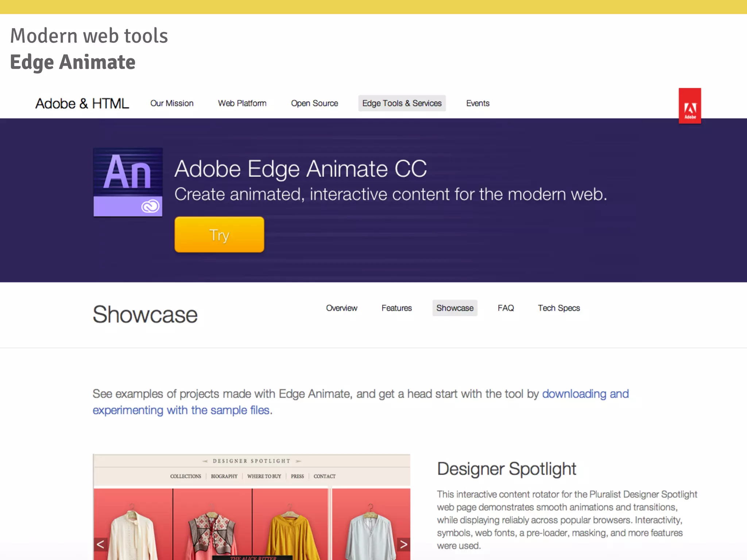Open the Our Mission menu item
This screenshot has width=747, height=560.
point(172,103)
